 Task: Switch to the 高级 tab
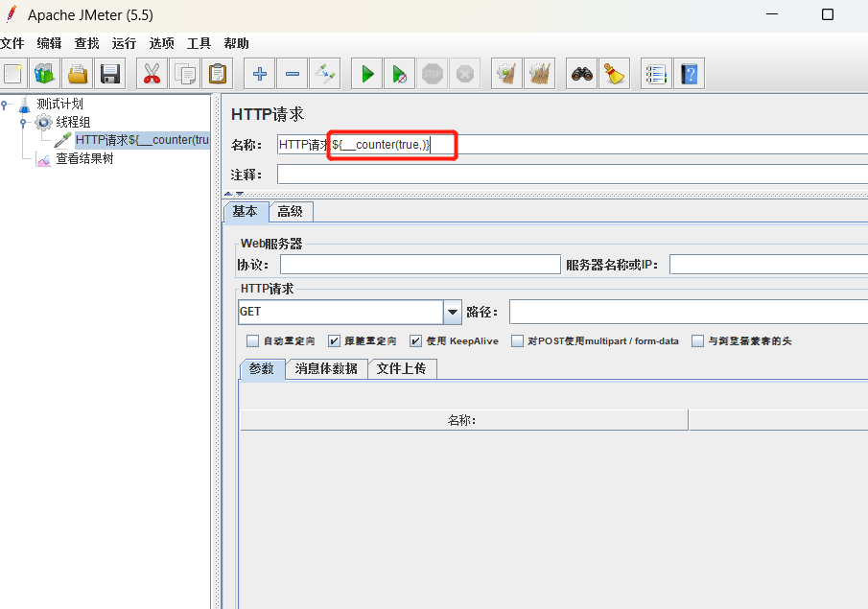pos(291,212)
